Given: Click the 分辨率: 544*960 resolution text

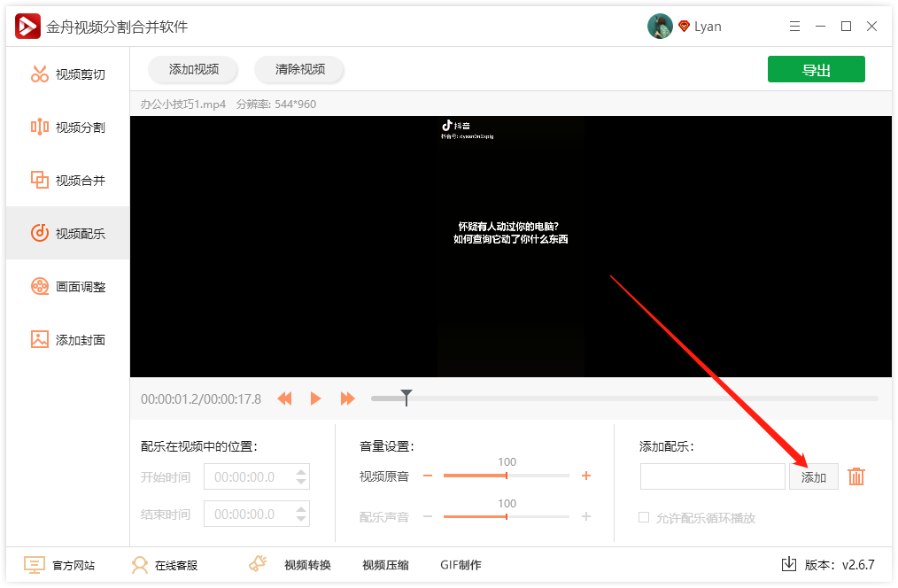Looking at the screenshot, I should [276, 104].
